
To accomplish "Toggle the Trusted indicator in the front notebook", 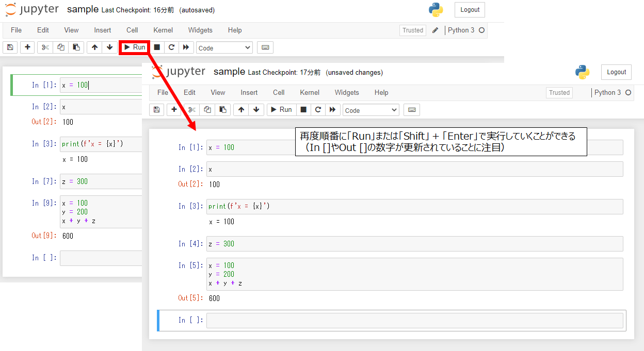I will point(559,93).
